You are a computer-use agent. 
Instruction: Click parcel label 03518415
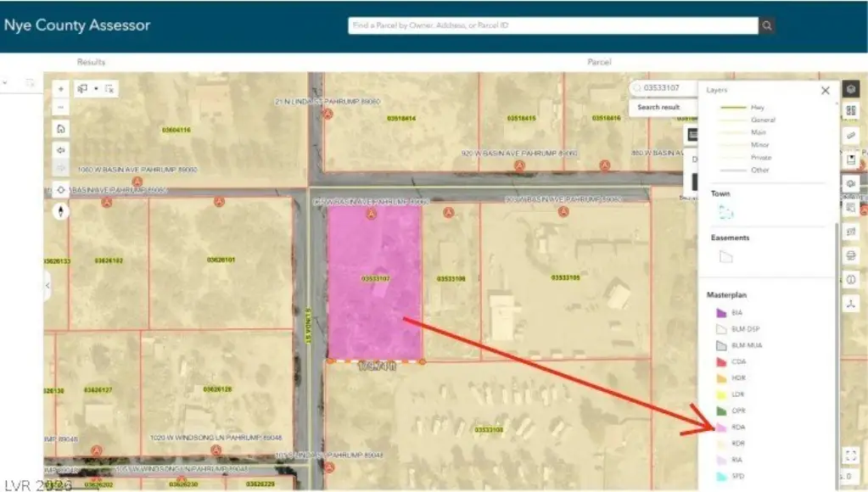coord(522,119)
